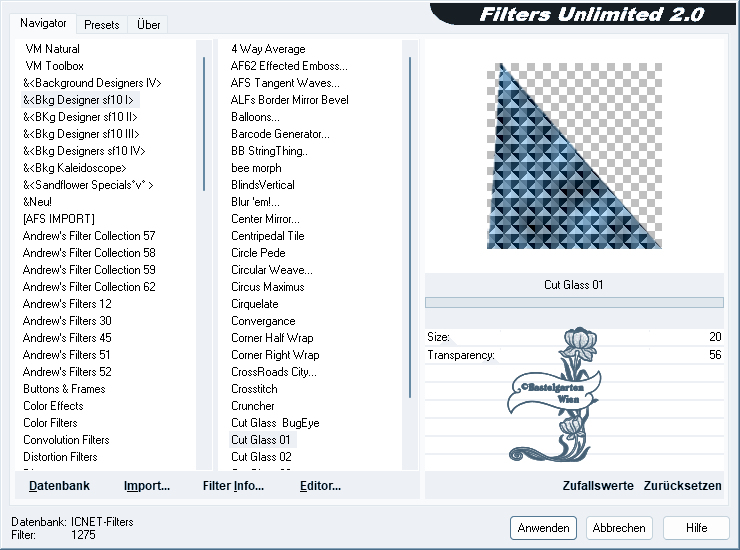
Task: Click Zufallswerte to randomize settings
Action: click(598, 486)
